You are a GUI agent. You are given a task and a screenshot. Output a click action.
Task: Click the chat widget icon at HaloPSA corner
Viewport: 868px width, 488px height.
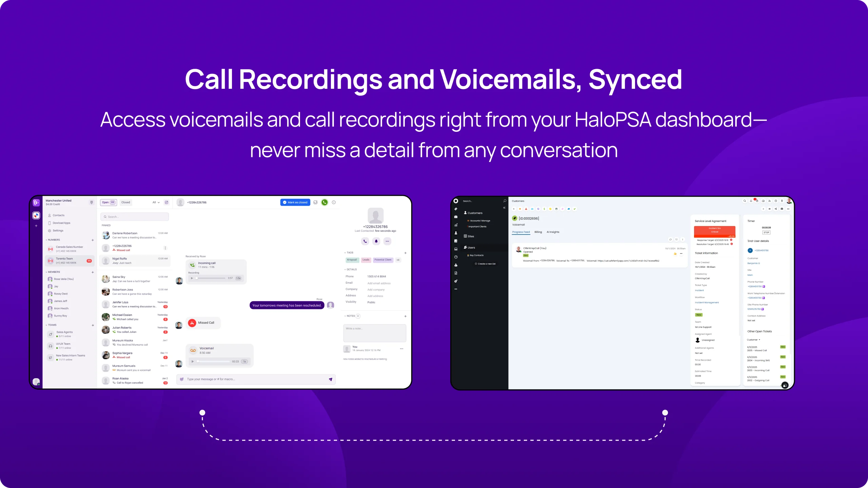tap(785, 385)
